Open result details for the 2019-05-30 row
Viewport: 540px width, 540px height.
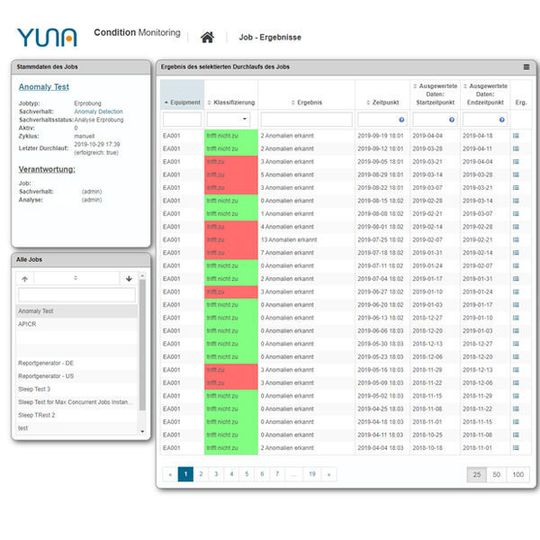[516, 344]
